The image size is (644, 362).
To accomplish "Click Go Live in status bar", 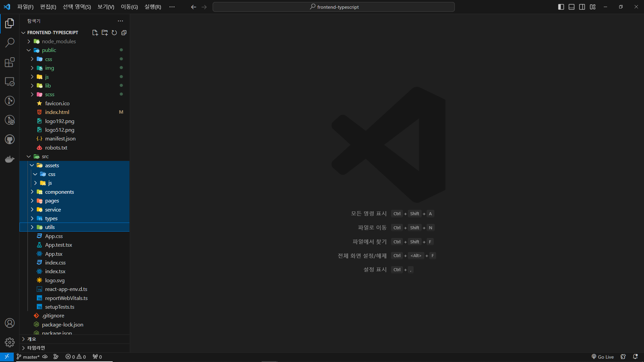I will [603, 357].
